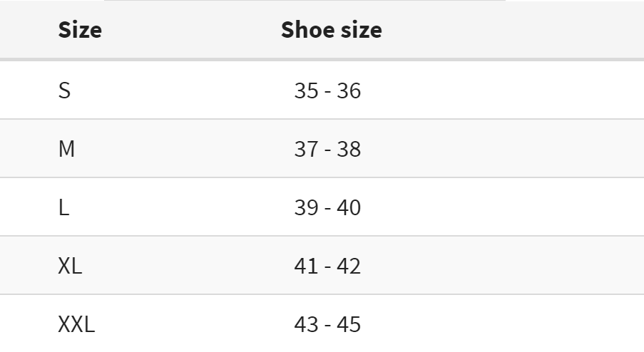Click the number 39 in the L row
The height and width of the screenshot is (352, 644).
[305, 208]
